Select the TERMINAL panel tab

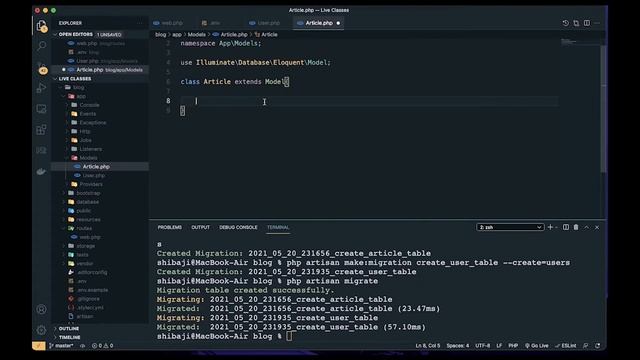pyautogui.click(x=278, y=227)
